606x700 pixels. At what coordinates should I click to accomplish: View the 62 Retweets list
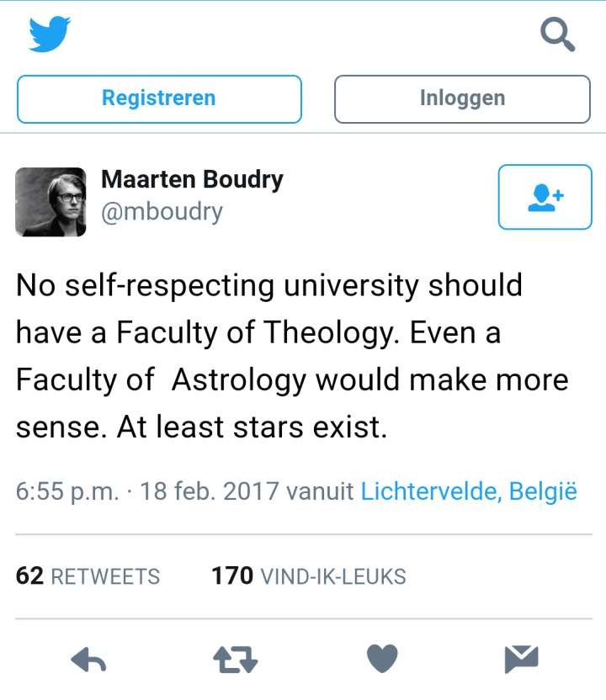click(x=88, y=576)
